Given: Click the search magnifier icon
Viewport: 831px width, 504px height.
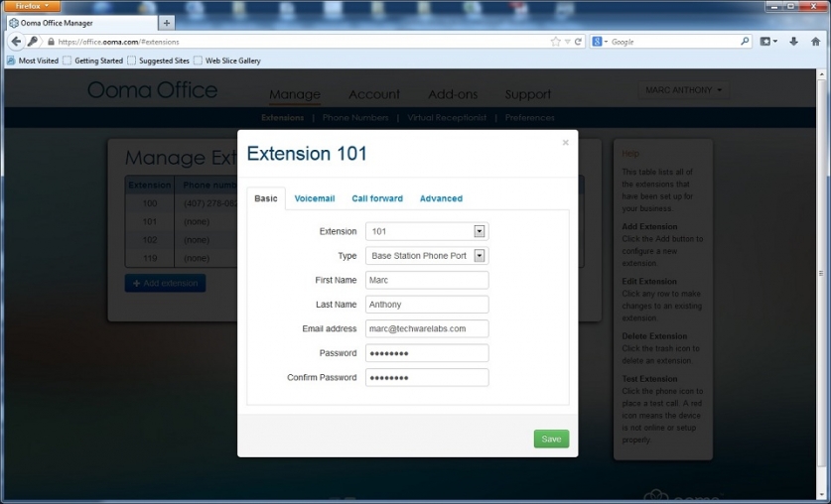Looking at the screenshot, I should pos(745,41).
